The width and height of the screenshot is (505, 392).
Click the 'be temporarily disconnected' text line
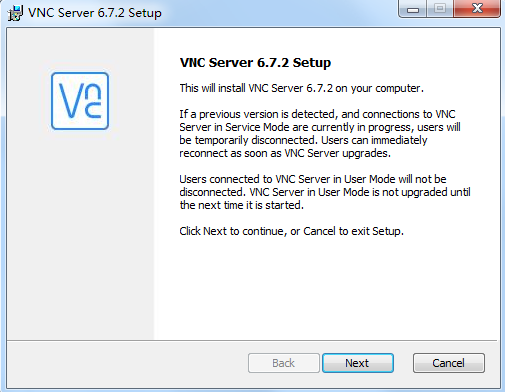click(x=303, y=140)
